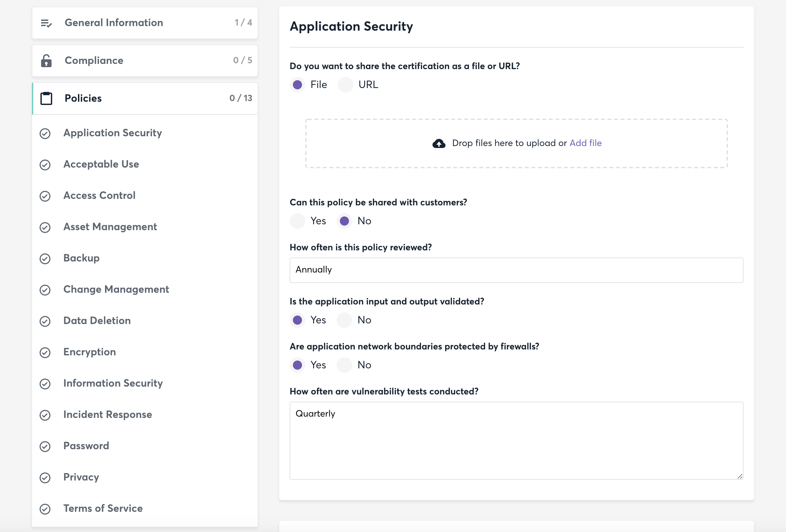Click the check icon beside Application Security
Viewport: 786px width, 532px height.
45,134
